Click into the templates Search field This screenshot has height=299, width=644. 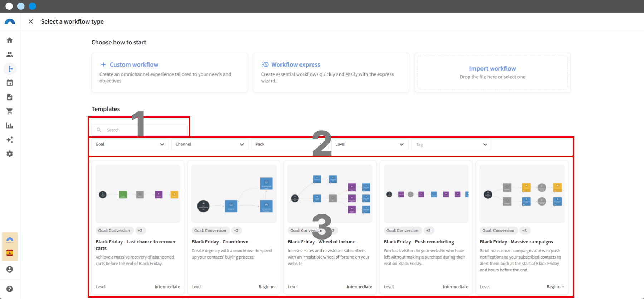(x=140, y=130)
